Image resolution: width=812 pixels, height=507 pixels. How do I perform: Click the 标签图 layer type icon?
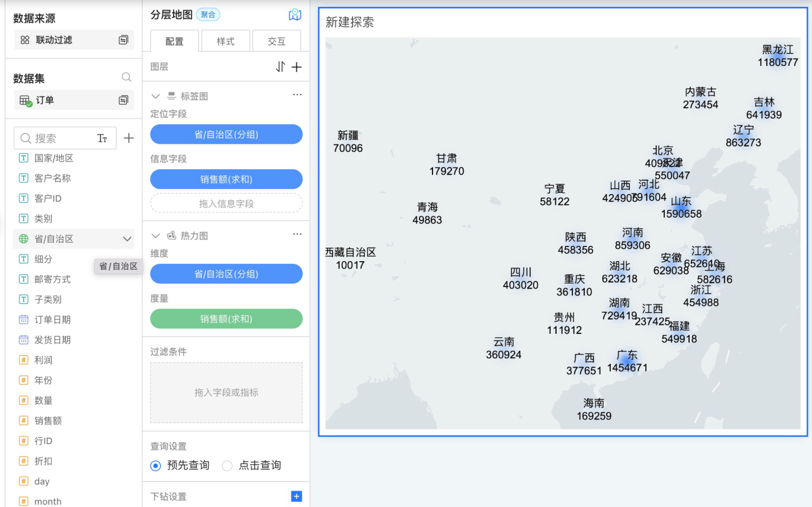point(171,96)
